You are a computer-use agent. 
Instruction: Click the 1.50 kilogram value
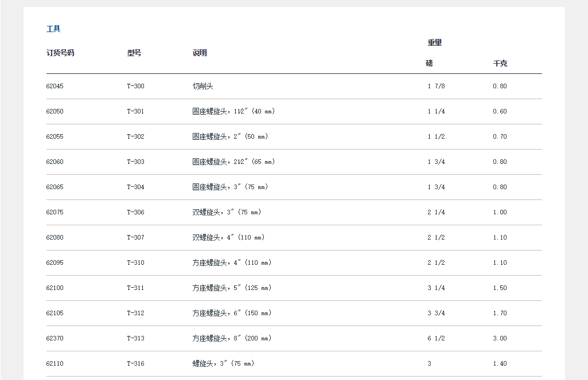[500, 288]
